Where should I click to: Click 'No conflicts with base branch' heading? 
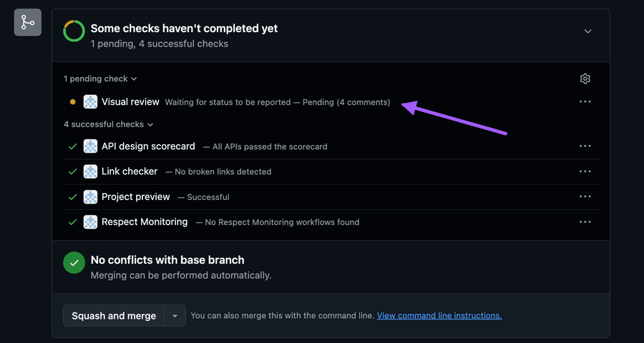tap(167, 260)
